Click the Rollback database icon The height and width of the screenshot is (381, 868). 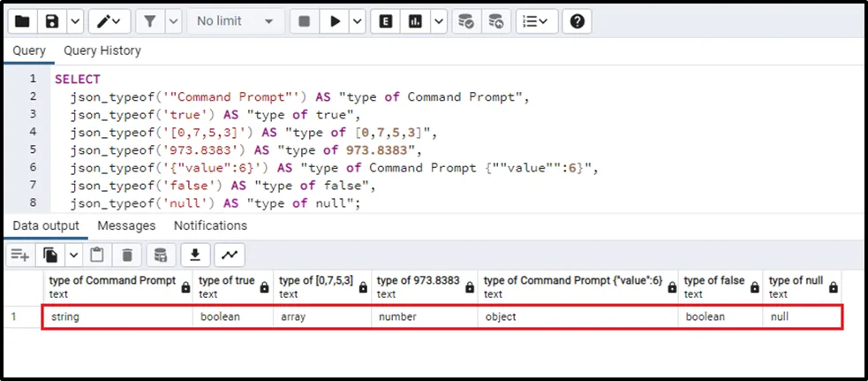coord(496,21)
